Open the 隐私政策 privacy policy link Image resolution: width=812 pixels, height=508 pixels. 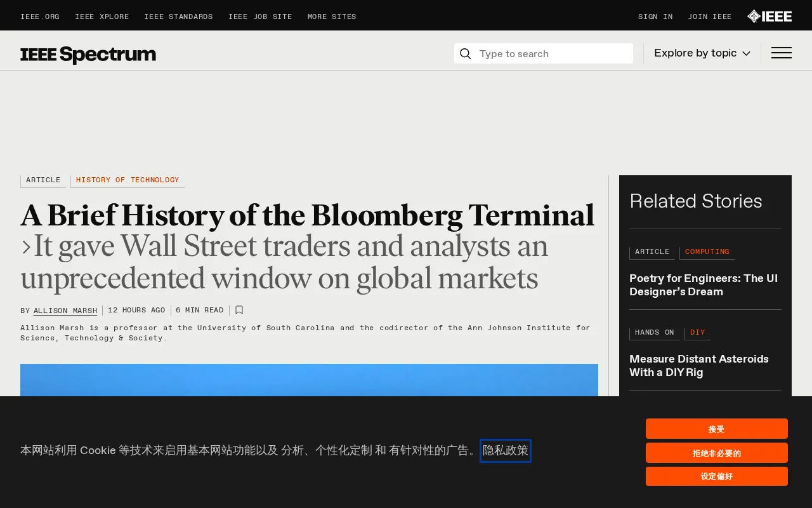pyautogui.click(x=506, y=451)
